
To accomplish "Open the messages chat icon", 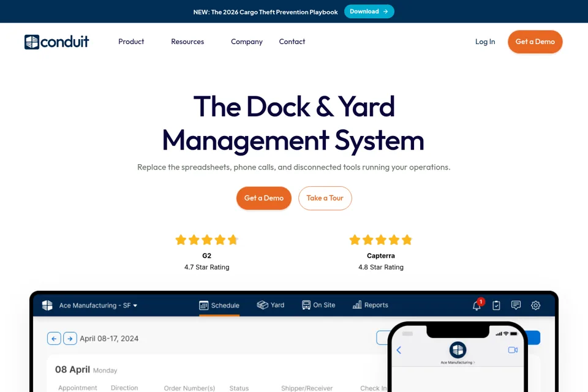I will click(x=516, y=306).
